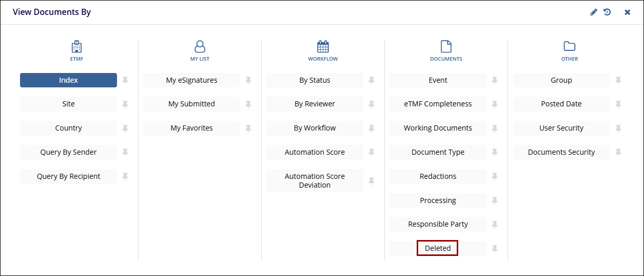Click the My List person icon

click(200, 47)
